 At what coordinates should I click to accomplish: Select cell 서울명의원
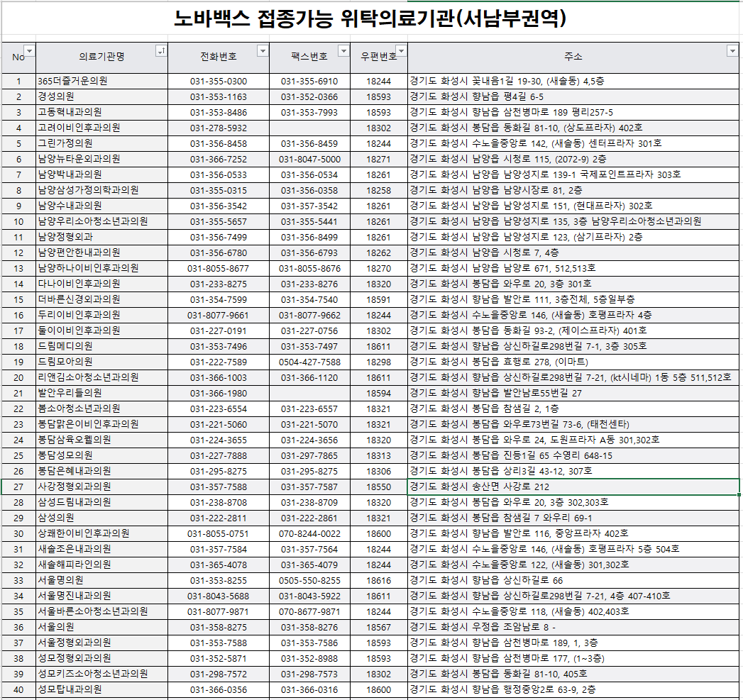coord(102,581)
